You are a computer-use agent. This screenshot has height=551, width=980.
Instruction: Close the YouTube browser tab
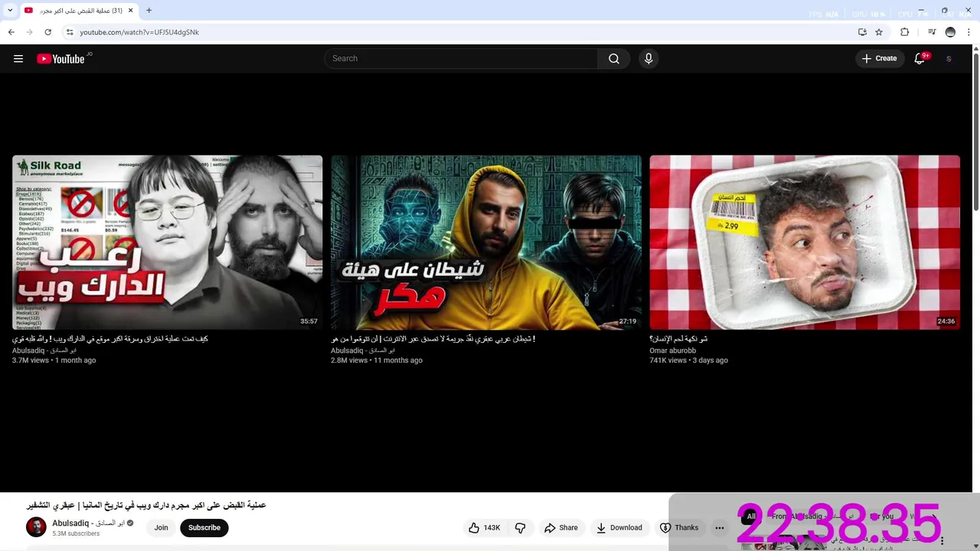(130, 11)
